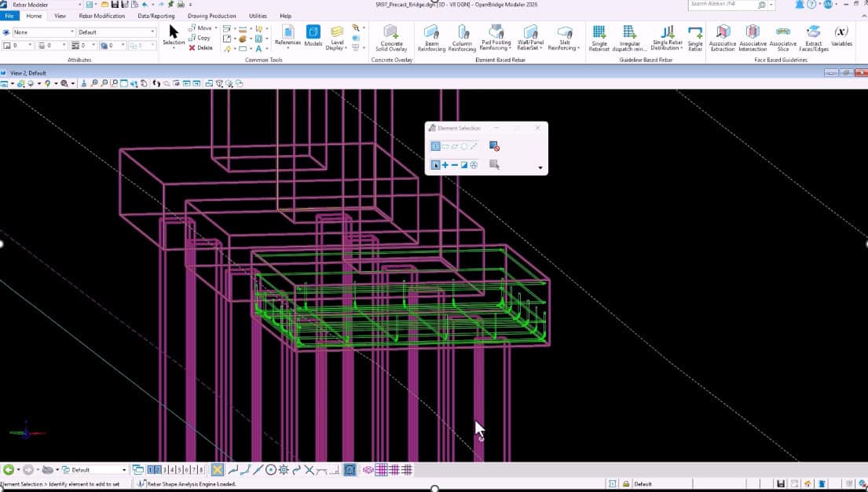
Task: Click the Undo arrow in quick access toolbar
Action: click(x=145, y=5)
